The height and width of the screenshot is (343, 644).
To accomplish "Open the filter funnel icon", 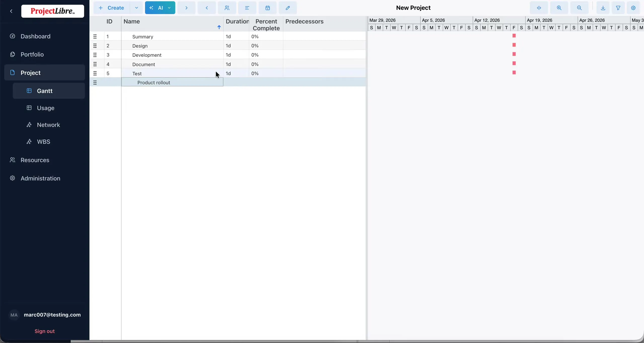I will [618, 8].
